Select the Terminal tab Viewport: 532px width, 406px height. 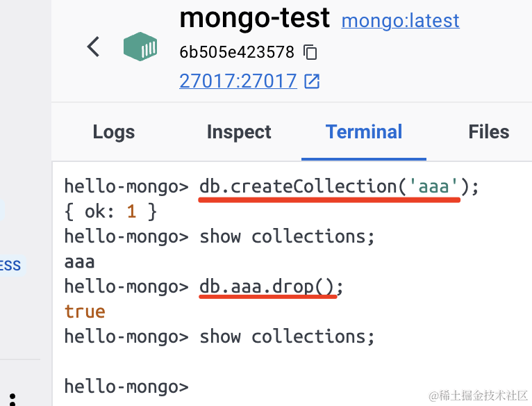click(364, 132)
